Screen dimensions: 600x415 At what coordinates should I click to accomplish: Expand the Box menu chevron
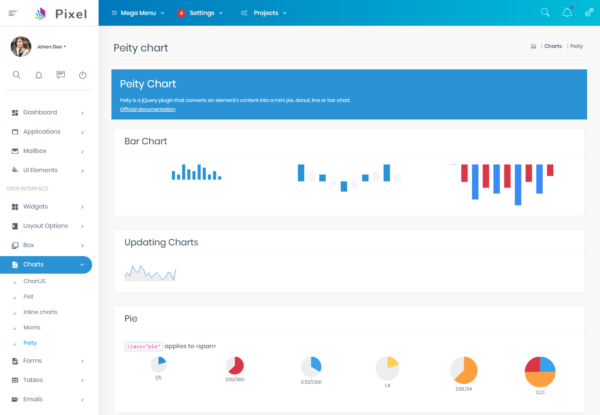click(82, 246)
